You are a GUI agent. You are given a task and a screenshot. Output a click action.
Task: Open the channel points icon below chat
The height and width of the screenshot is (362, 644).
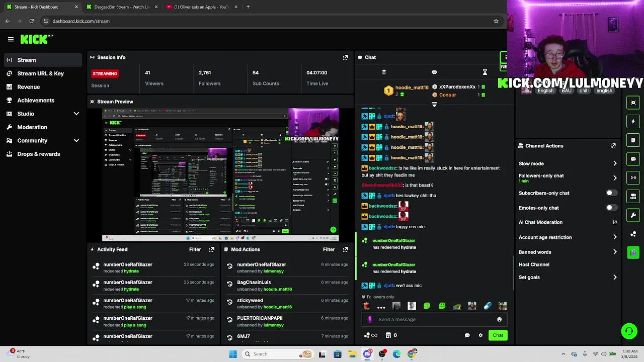[x=370, y=335]
